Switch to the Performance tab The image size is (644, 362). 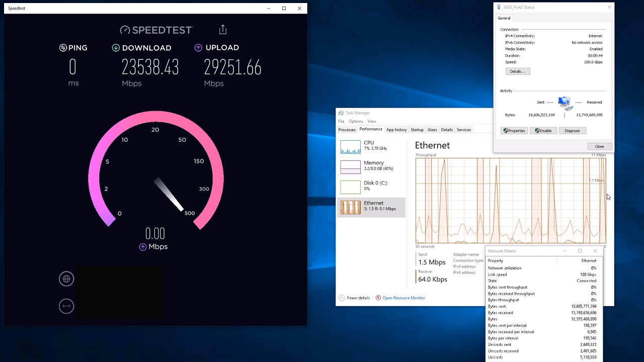[371, 129]
